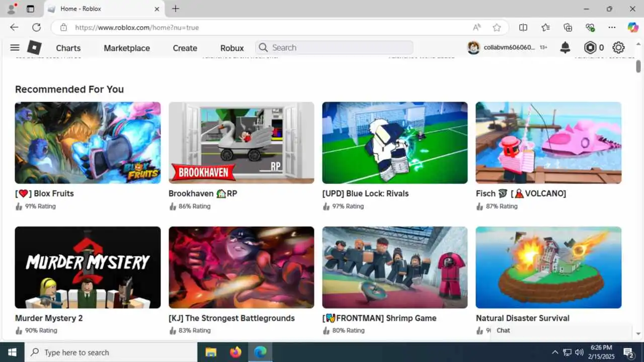
Task: Open the Blox Fruits game thumbnail
Action: click(88, 143)
